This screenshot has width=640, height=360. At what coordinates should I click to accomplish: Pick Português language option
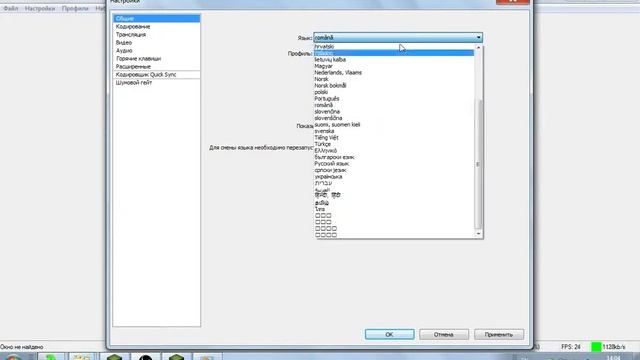(x=327, y=99)
